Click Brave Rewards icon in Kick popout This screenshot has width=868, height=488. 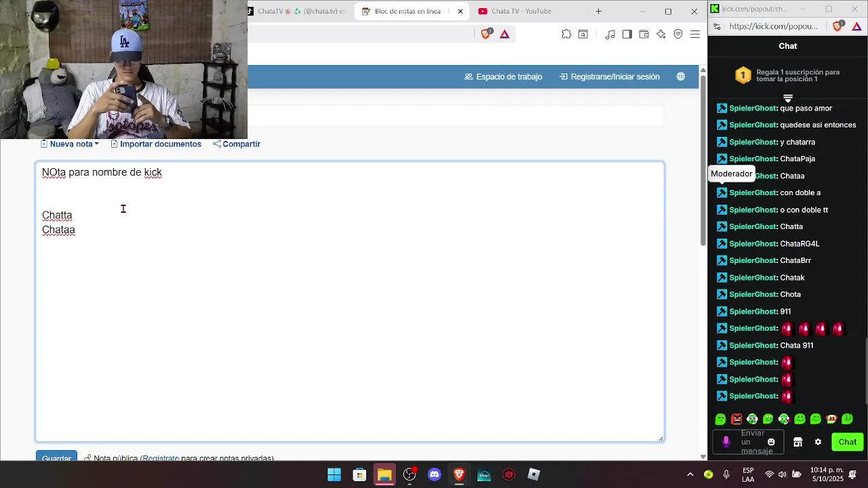(857, 26)
